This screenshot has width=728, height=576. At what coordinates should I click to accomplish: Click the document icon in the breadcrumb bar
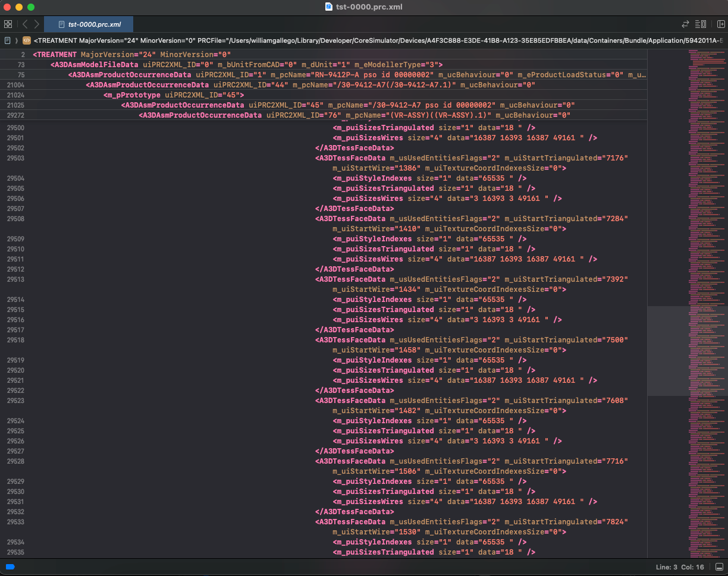pos(7,40)
